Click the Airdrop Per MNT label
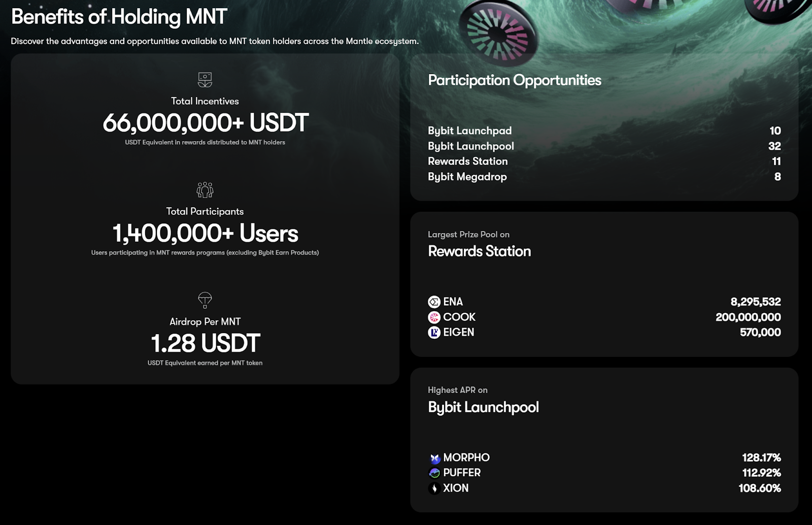This screenshot has height=525, width=812. pyautogui.click(x=205, y=321)
